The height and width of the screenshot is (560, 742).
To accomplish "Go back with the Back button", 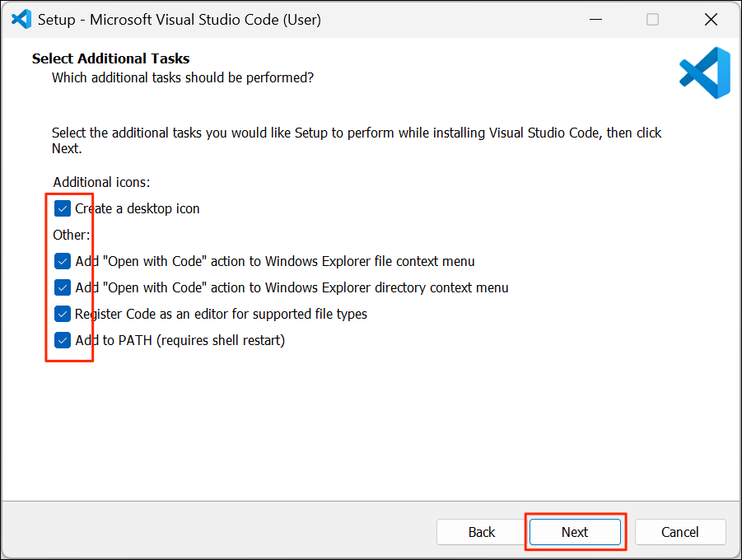I will point(482,532).
